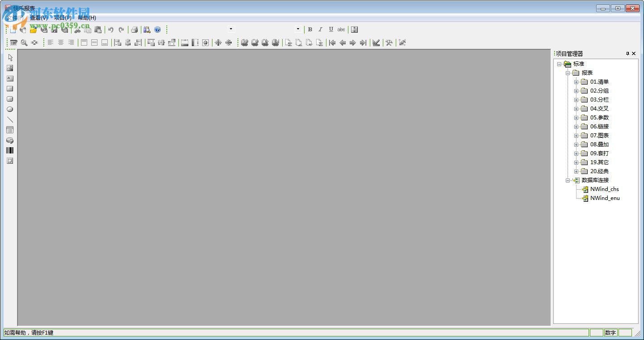This screenshot has height=340, width=644.
Task: Activate the diagonal line tool
Action: pyautogui.click(x=10, y=119)
